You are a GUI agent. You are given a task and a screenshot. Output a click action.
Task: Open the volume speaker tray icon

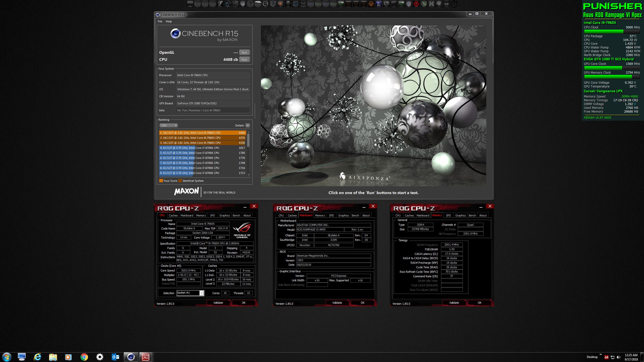pyautogui.click(x=619, y=357)
